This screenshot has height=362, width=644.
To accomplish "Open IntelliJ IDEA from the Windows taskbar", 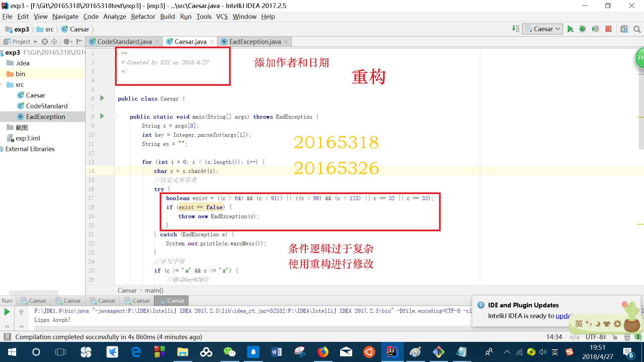I will 392,352.
